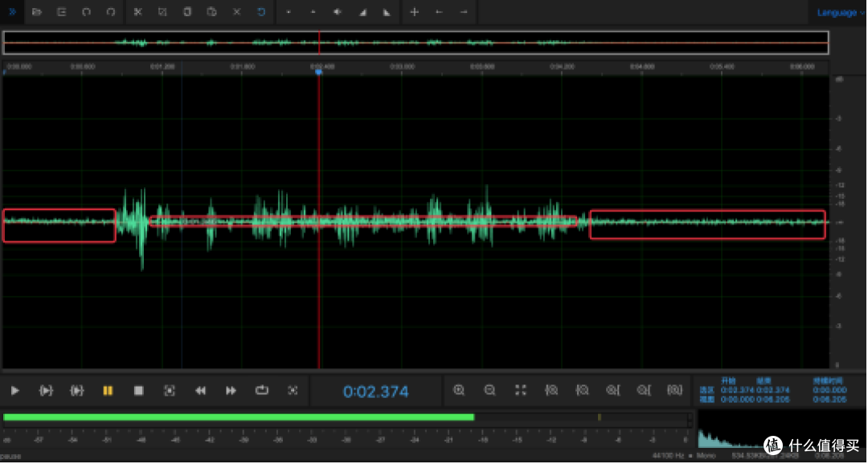Toggle loop playback button
This screenshot has width=868, height=464.
tap(262, 390)
